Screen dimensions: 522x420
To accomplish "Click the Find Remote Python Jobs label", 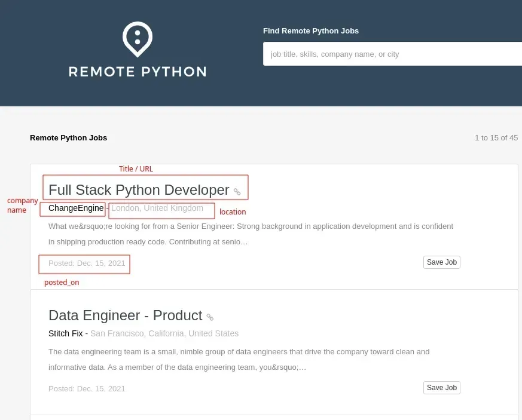I will coord(311,30).
